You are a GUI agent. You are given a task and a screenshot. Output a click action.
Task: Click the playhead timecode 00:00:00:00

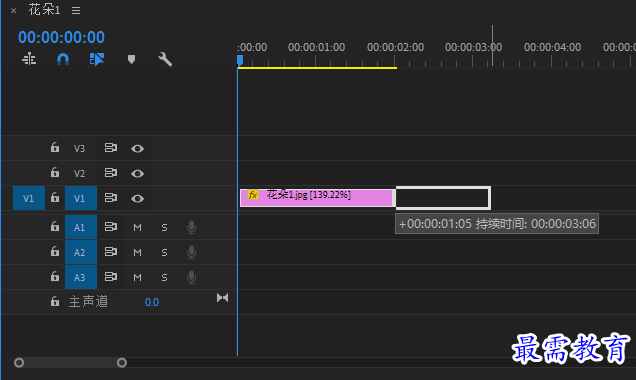pos(61,37)
